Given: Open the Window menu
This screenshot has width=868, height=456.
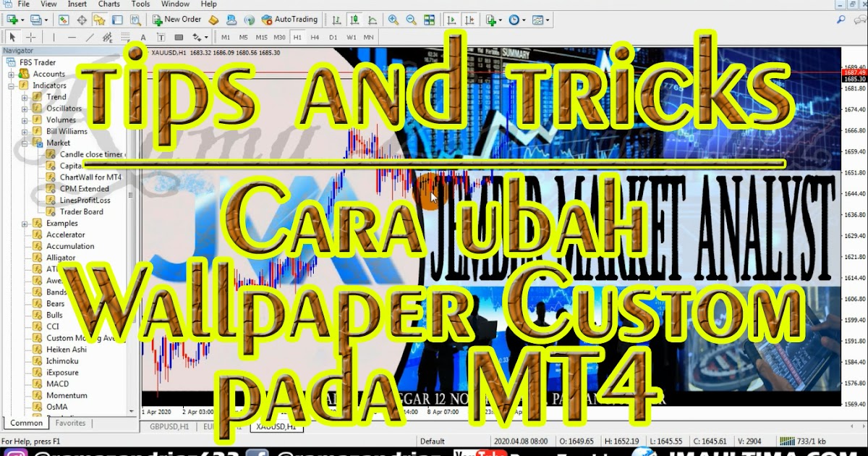Looking at the screenshot, I should 176,4.
